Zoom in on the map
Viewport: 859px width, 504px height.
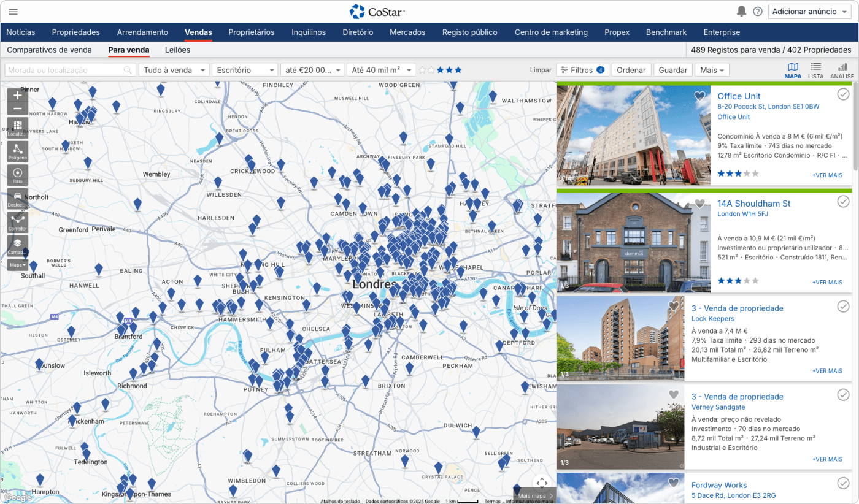coord(17,95)
